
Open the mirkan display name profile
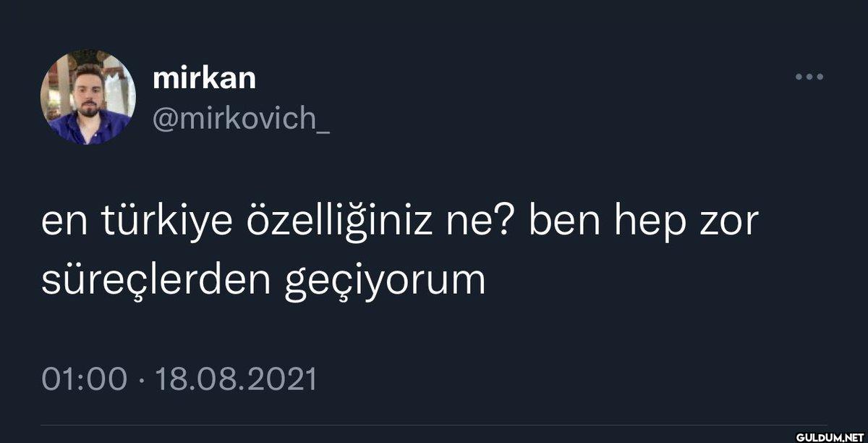(204, 78)
